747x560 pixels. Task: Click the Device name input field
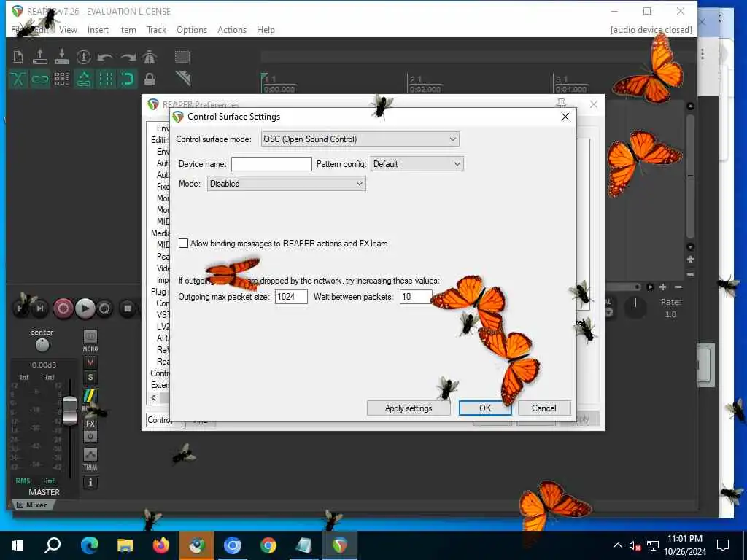tap(271, 164)
